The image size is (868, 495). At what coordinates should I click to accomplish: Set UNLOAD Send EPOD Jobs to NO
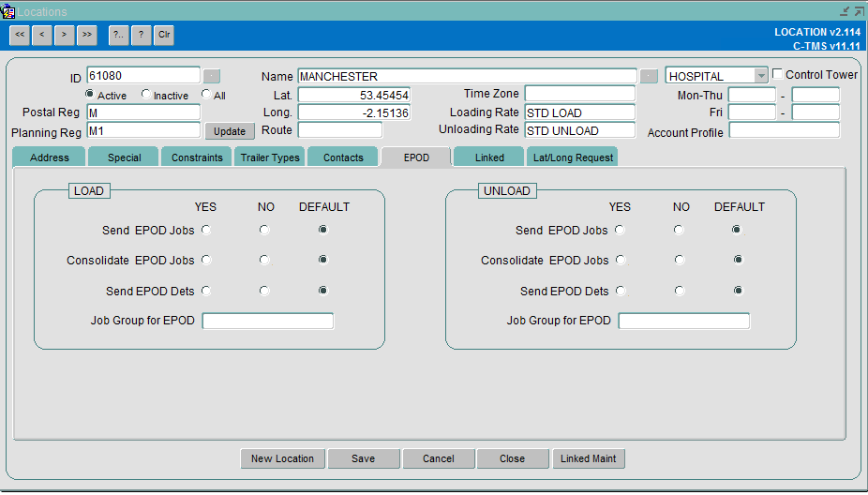point(679,230)
